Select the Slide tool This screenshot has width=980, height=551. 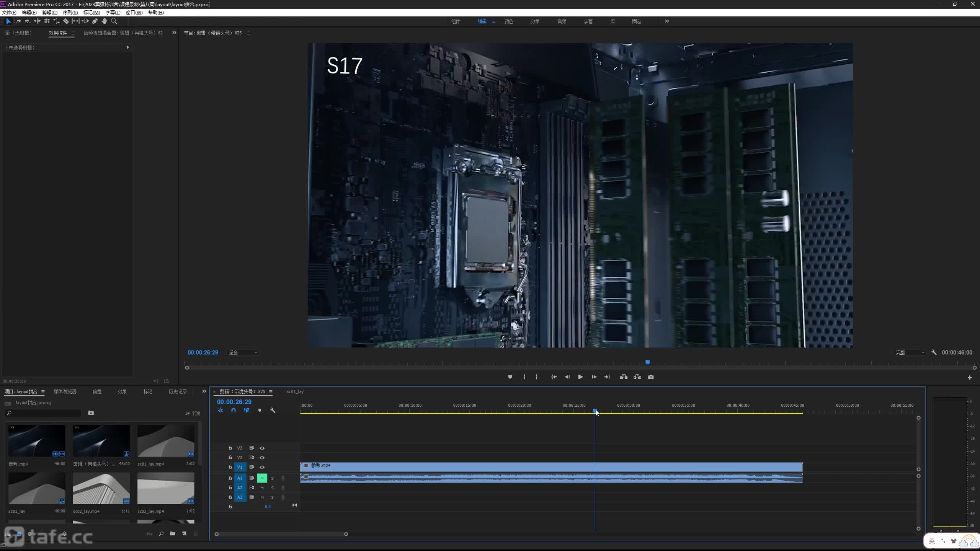click(85, 21)
